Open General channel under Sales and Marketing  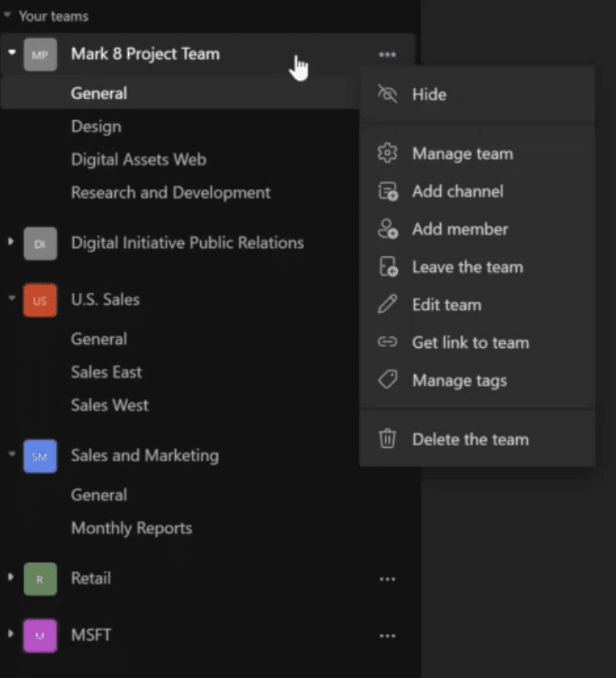click(x=99, y=495)
